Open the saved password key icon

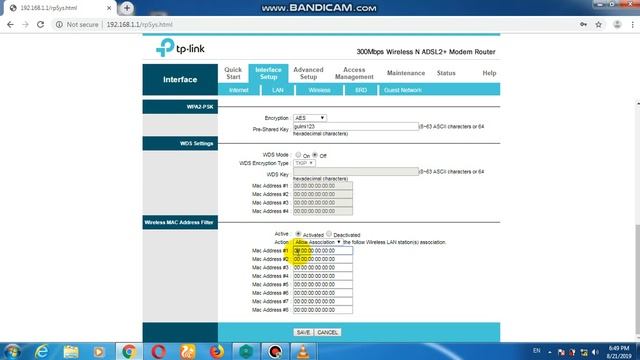tap(583, 24)
